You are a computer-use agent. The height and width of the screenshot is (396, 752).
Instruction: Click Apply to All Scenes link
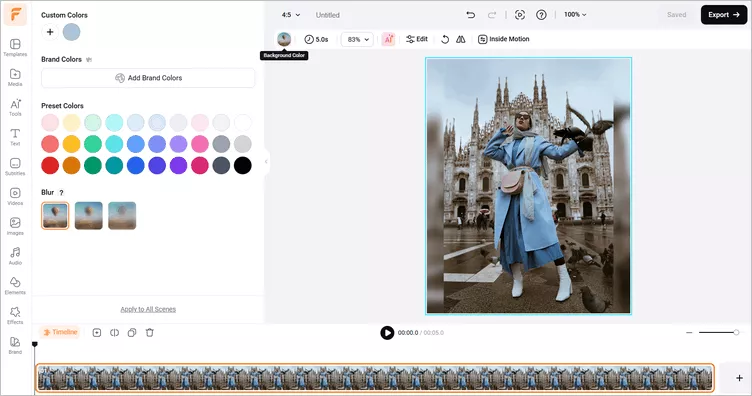[x=148, y=309]
